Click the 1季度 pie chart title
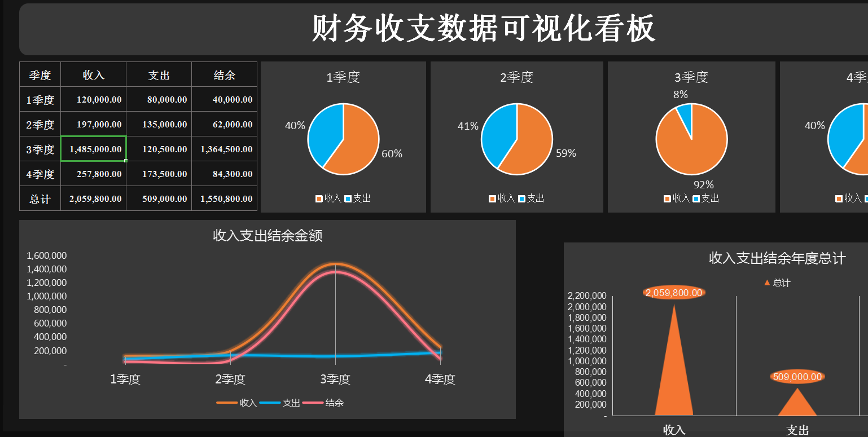The height and width of the screenshot is (437, 868). [x=343, y=77]
